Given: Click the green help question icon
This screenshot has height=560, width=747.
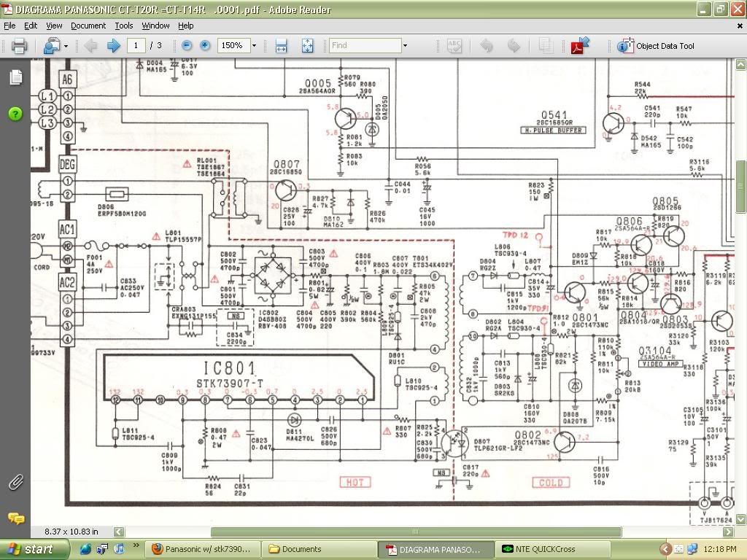Looking at the screenshot, I should (x=15, y=114).
